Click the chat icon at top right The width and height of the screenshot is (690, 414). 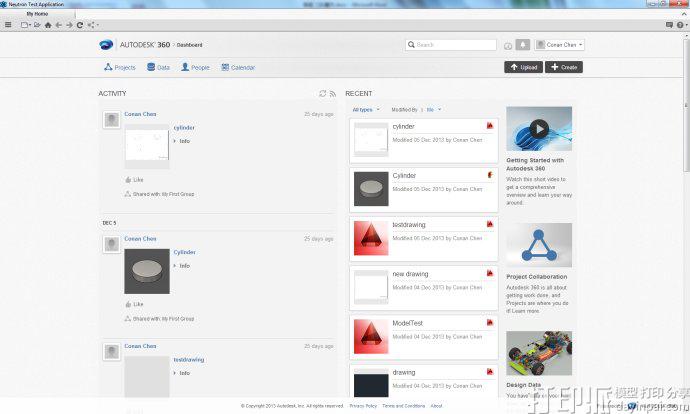(669, 25)
